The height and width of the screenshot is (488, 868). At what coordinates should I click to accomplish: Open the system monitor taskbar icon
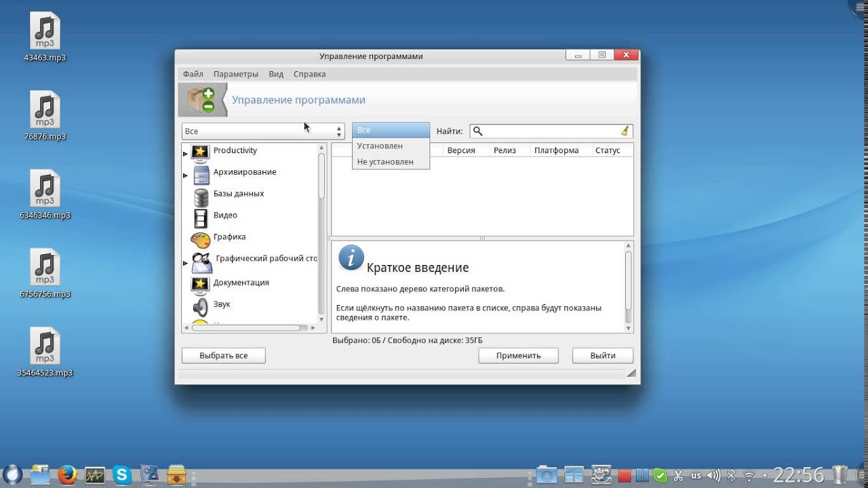[x=94, y=474]
